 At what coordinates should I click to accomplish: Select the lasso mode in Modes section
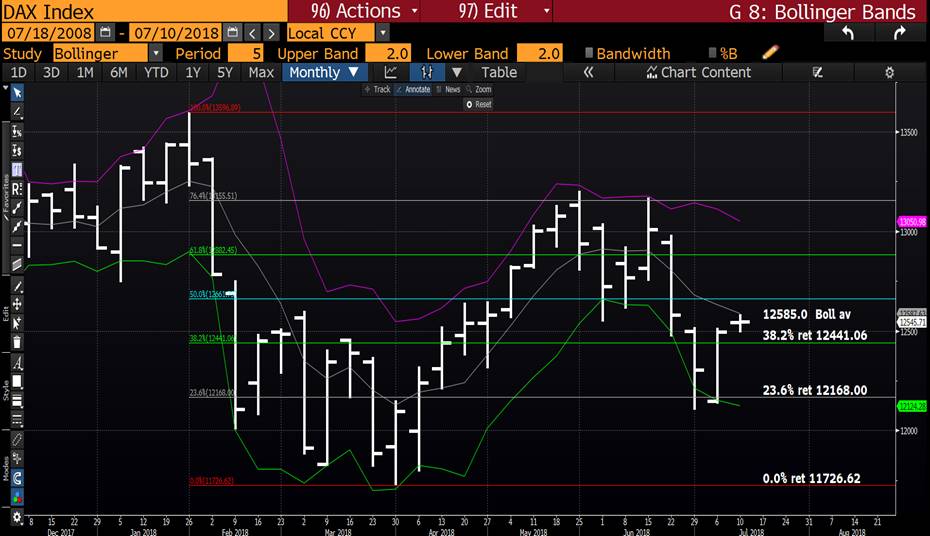[x=17, y=439]
